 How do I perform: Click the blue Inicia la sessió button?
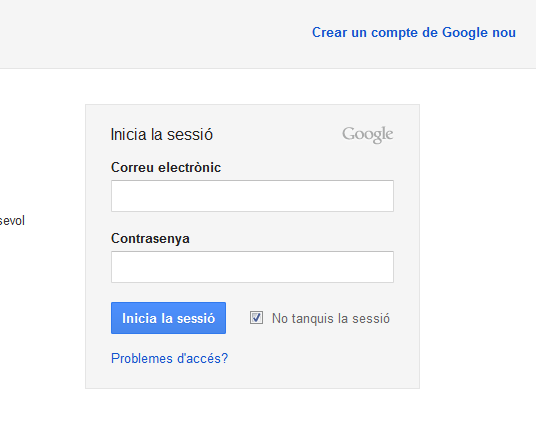168,318
